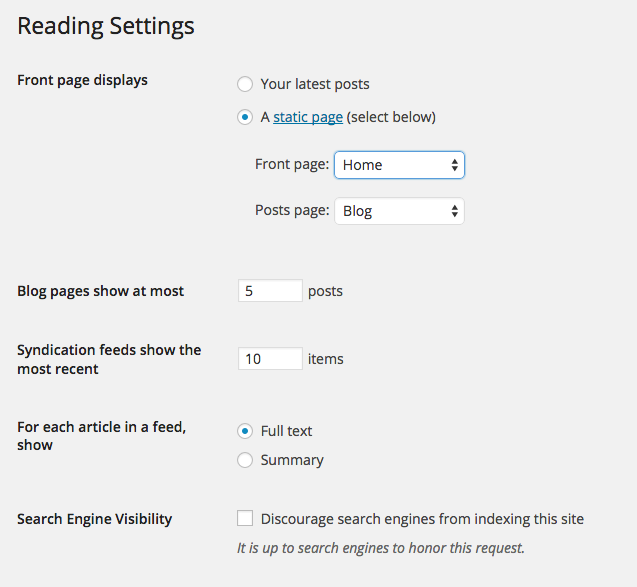Enable 'Discourage search engines' checkbox

tap(245, 518)
